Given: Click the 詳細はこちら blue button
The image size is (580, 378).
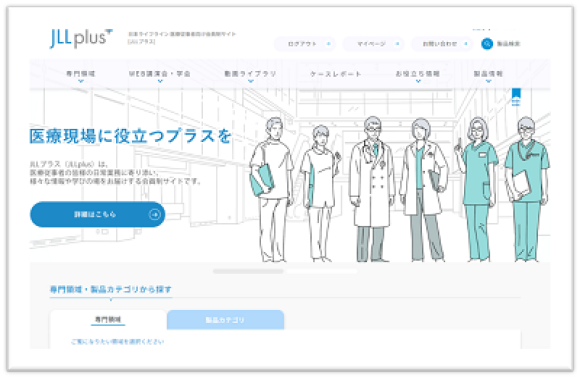Looking at the screenshot, I should pos(98,214).
